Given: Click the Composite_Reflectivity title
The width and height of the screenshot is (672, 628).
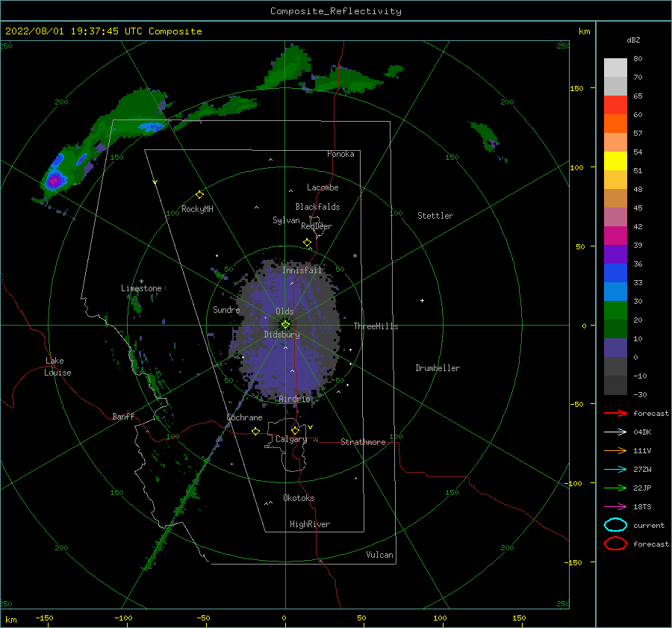Looking at the screenshot, I should (x=336, y=11).
